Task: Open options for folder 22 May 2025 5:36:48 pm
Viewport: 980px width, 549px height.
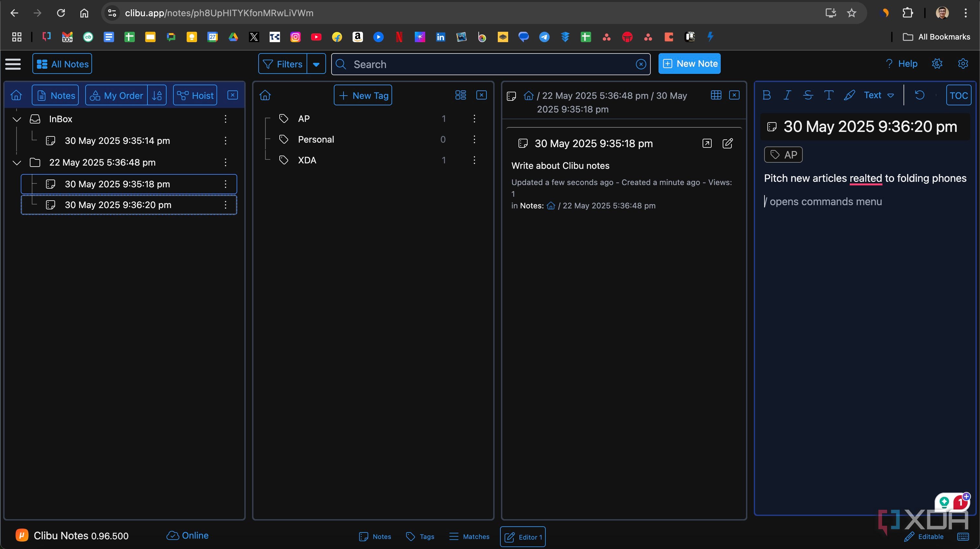Action: (226, 162)
